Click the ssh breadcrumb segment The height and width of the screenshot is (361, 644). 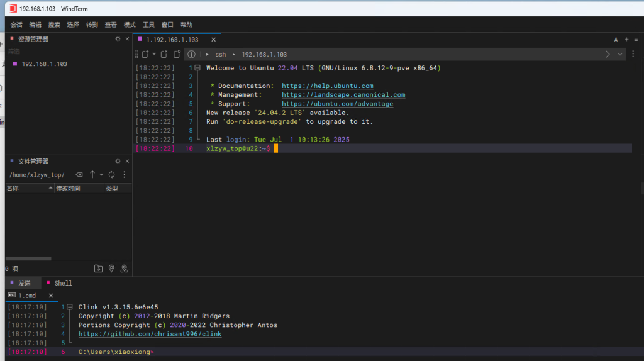(x=221, y=54)
